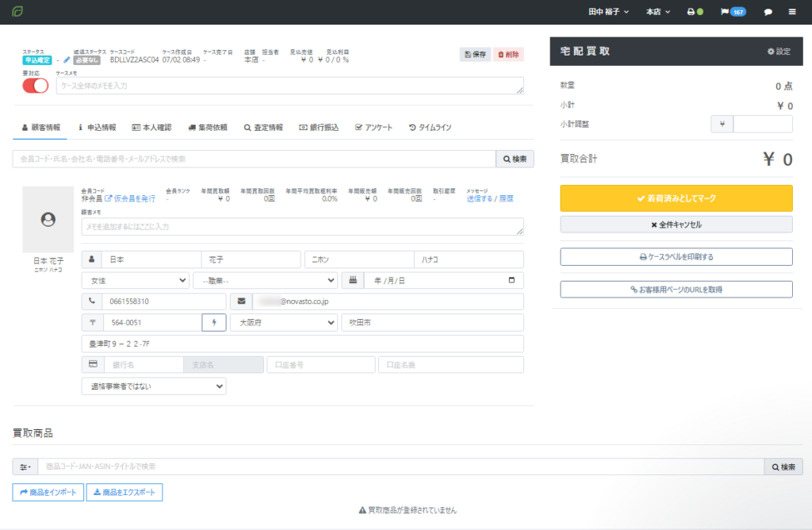Screen dimensions: 812x530
Task: Open the 適格事業者ではない dropdown
Action: [154, 386]
